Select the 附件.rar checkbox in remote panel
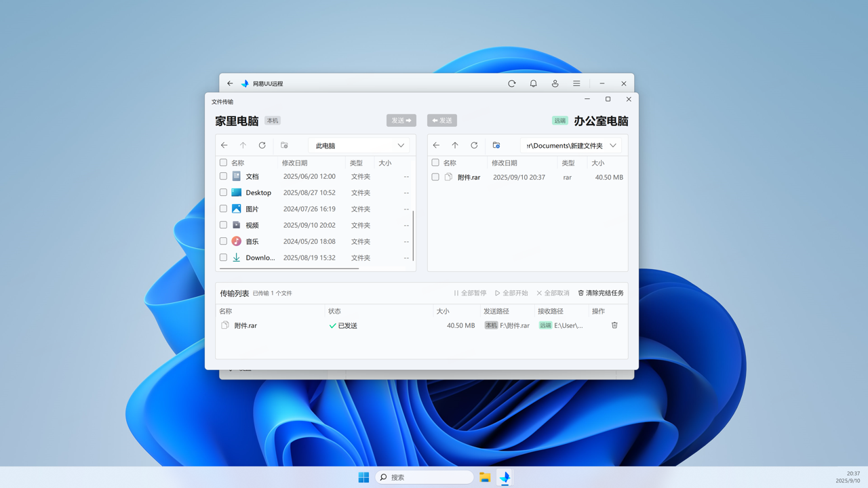This screenshot has height=488, width=868. point(435,177)
